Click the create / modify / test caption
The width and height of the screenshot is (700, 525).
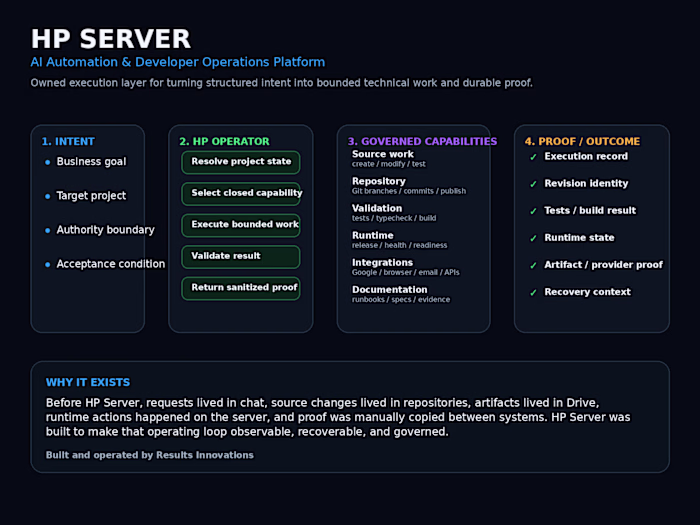tap(388, 164)
